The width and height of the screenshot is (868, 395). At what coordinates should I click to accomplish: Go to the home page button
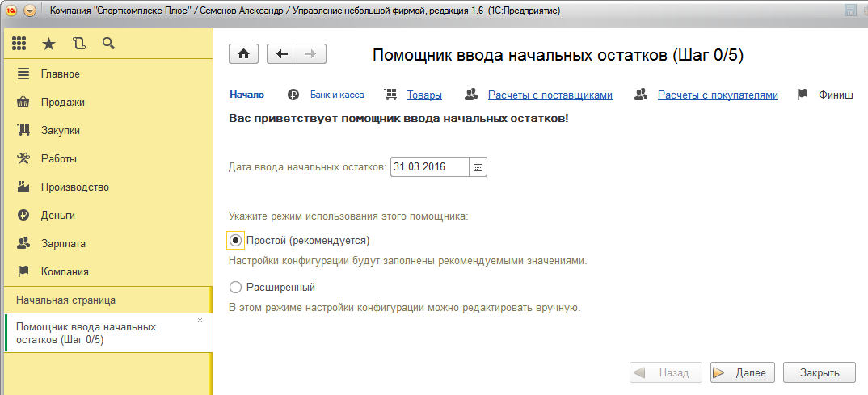(x=243, y=53)
